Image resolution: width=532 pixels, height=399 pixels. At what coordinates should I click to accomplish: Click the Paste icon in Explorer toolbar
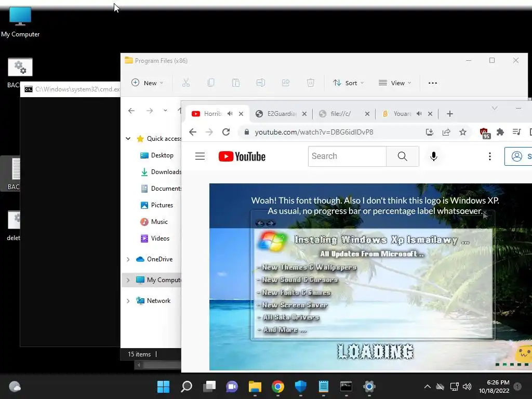coord(236,83)
